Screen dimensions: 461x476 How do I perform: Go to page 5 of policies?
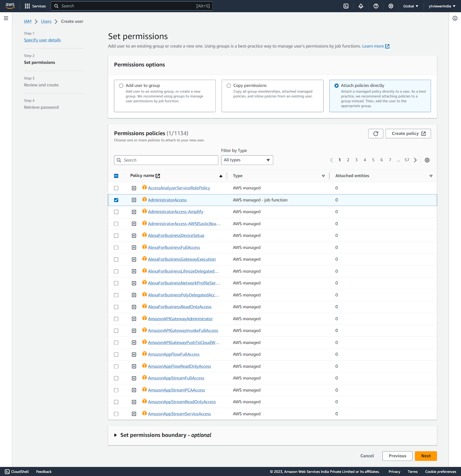pyautogui.click(x=373, y=160)
